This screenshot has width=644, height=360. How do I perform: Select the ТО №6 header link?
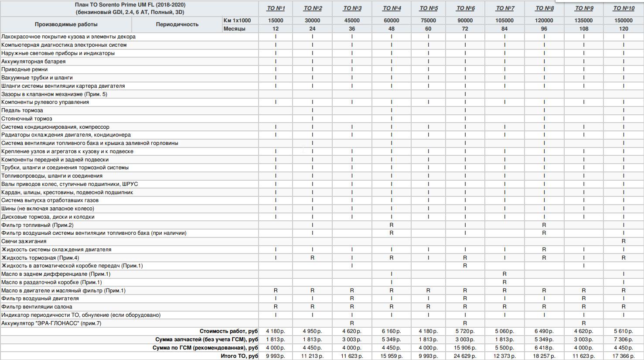[x=465, y=8]
